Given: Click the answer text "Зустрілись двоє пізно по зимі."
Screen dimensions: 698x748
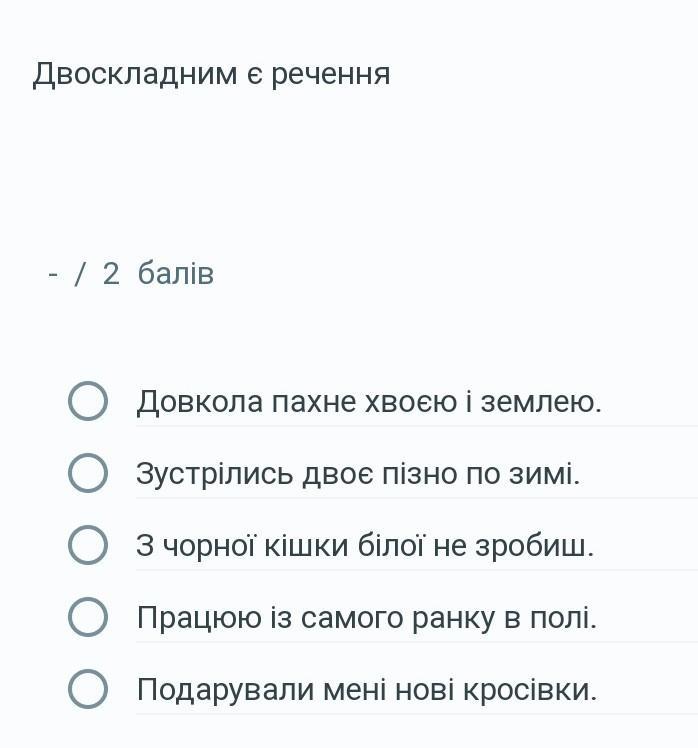Looking at the screenshot, I should tap(358, 474).
